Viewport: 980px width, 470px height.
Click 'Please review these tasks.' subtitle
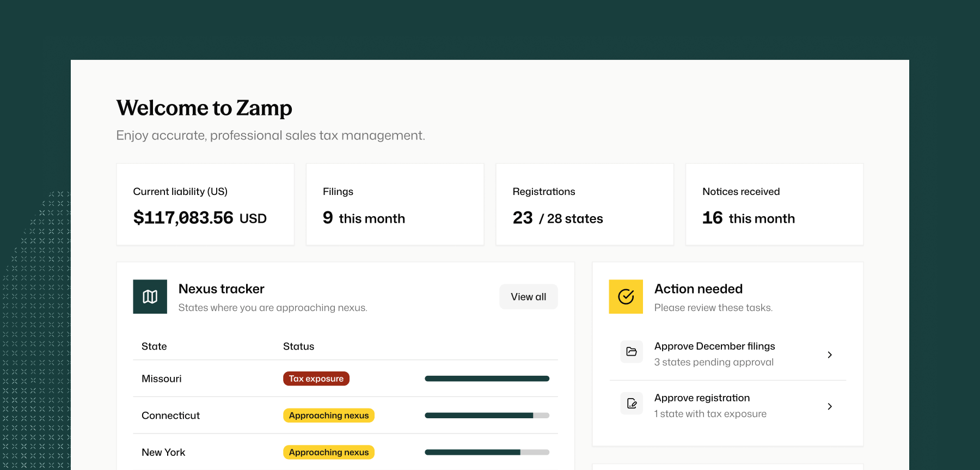713,308
